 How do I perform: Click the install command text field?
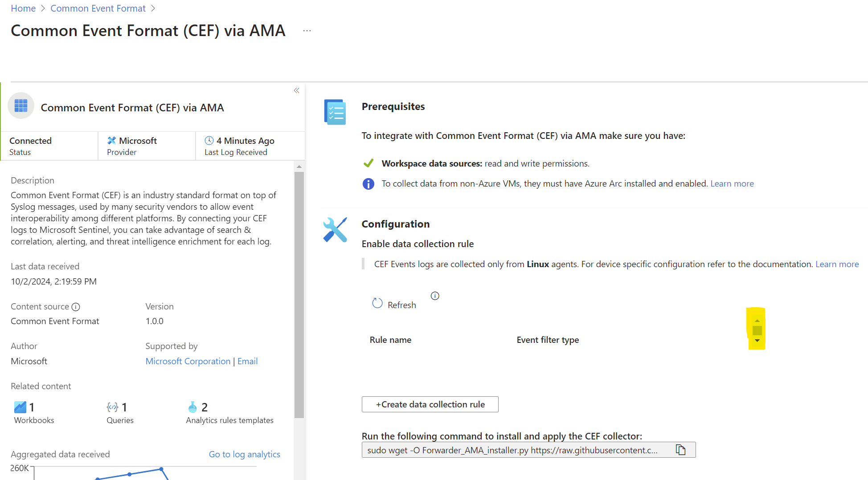click(512, 450)
